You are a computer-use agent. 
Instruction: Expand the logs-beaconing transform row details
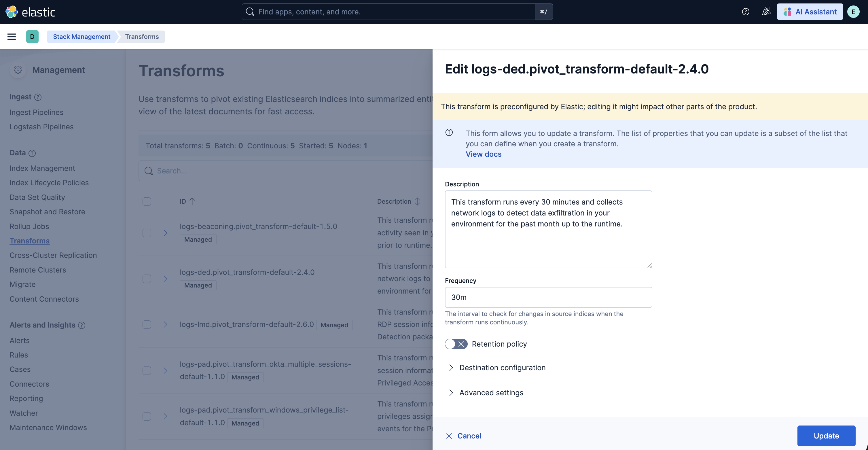point(165,233)
